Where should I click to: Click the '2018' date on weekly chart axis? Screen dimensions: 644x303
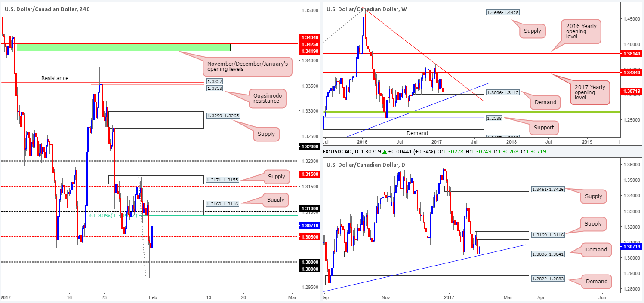[512, 141]
